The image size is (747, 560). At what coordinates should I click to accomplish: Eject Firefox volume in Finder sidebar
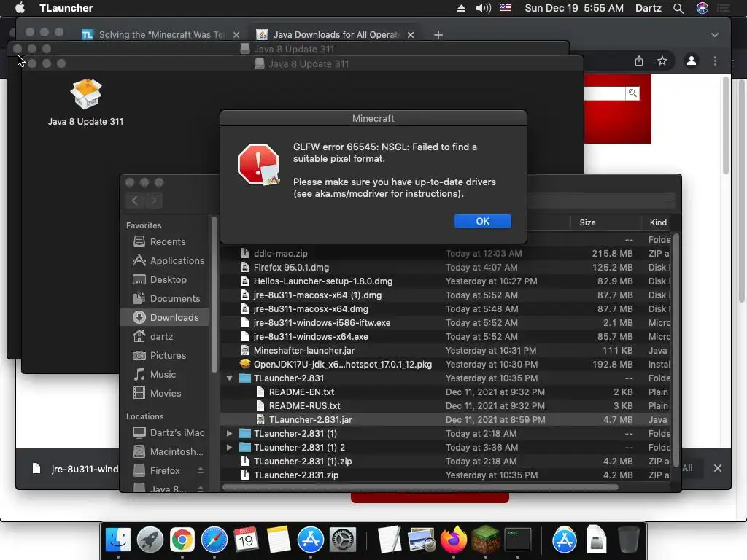pyautogui.click(x=201, y=470)
